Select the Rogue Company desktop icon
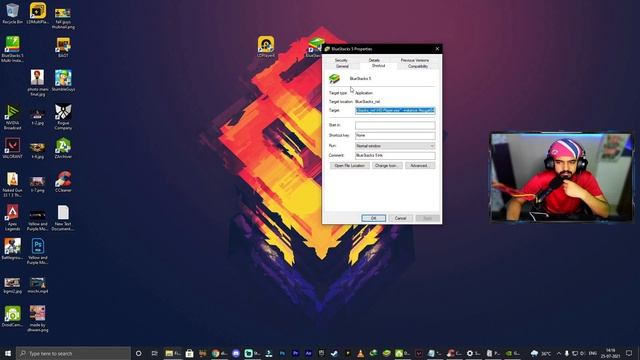This screenshot has height=360, width=640. point(63,117)
